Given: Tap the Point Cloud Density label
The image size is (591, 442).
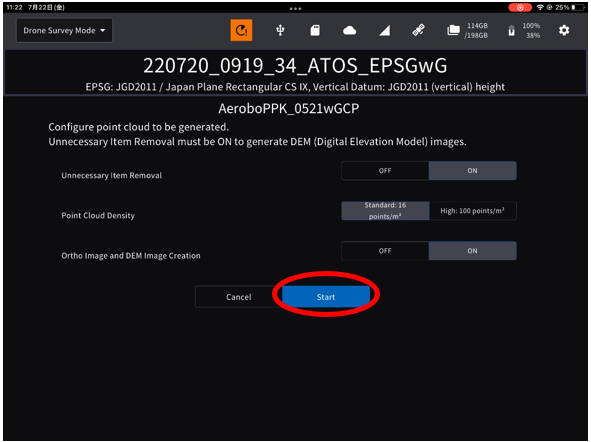Looking at the screenshot, I should click(x=98, y=216).
